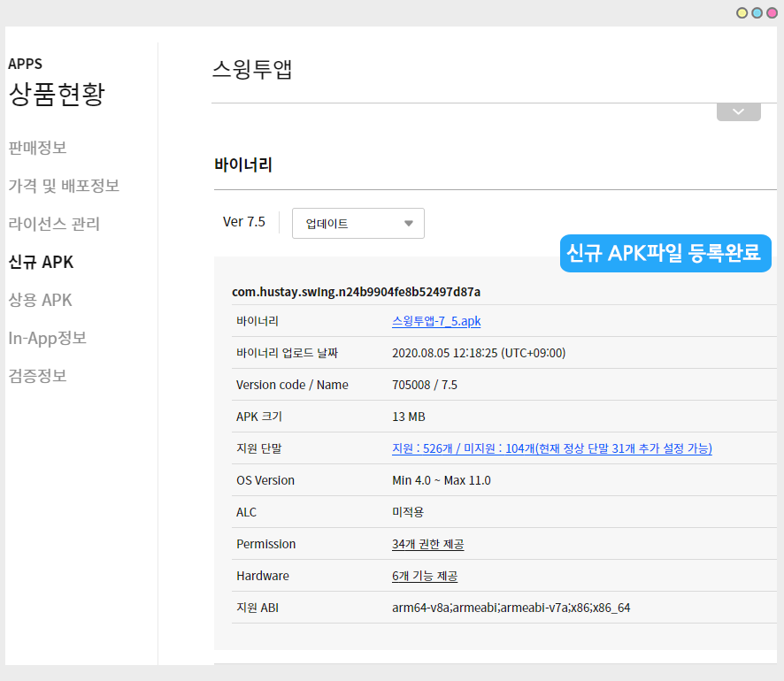
Task: Open 판매정보 in the sidebar
Action: click(x=37, y=148)
